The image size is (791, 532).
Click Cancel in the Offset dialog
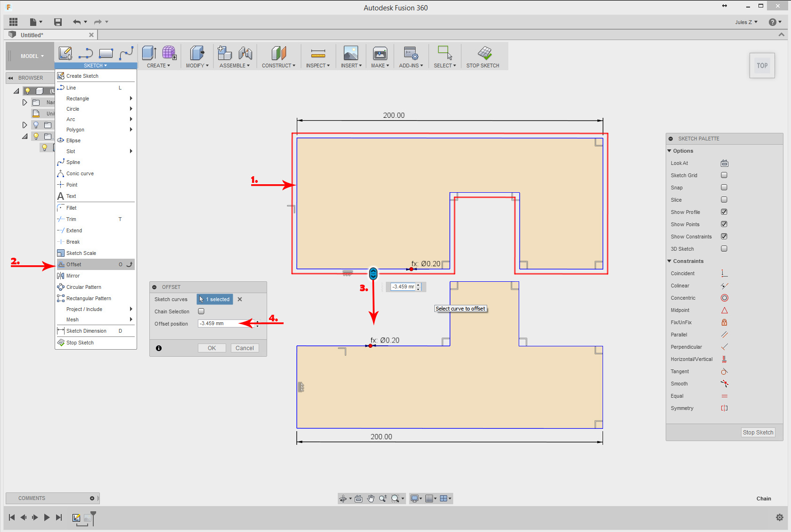[245, 348]
